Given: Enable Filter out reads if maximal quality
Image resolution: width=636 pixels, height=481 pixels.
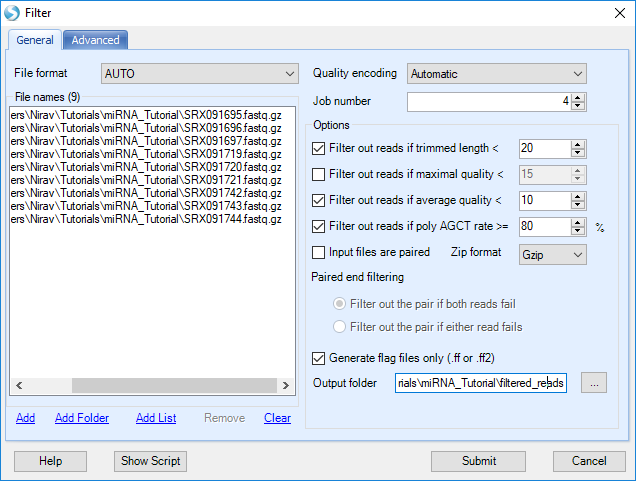Looking at the screenshot, I should coord(318,174).
